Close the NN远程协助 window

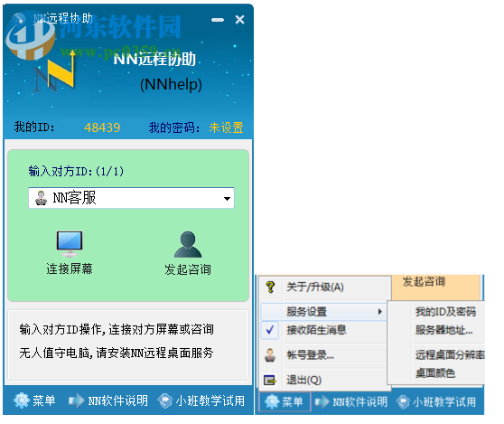coord(239,19)
